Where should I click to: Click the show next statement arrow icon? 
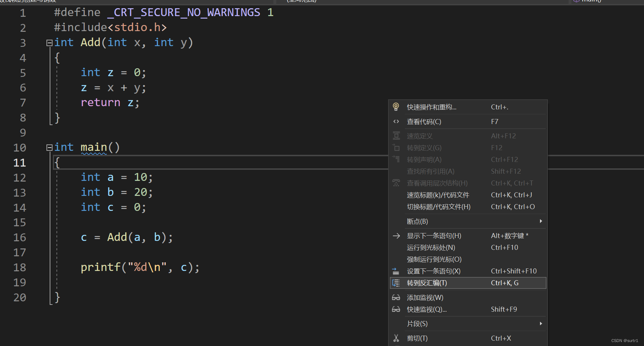tap(396, 236)
